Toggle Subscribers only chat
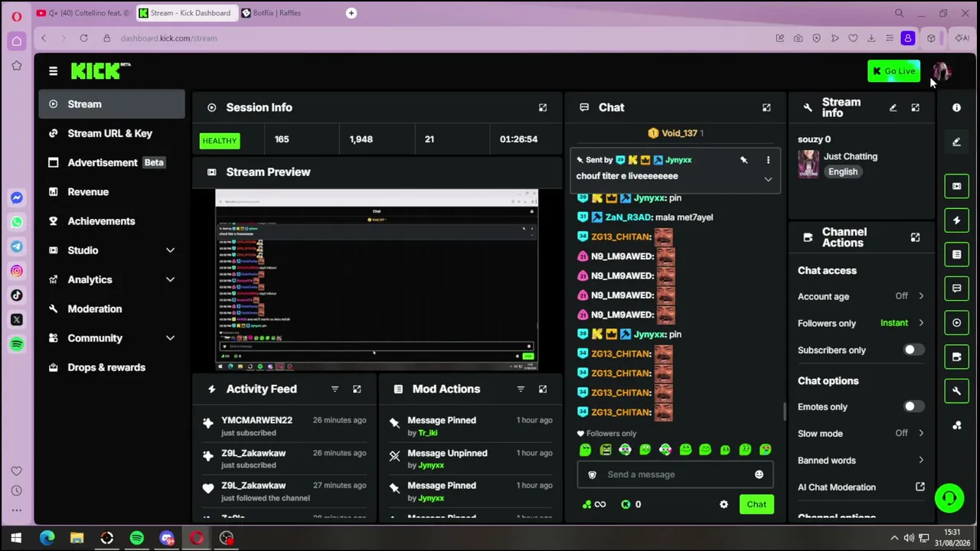Viewport: 980px width, 551px height. [x=913, y=350]
